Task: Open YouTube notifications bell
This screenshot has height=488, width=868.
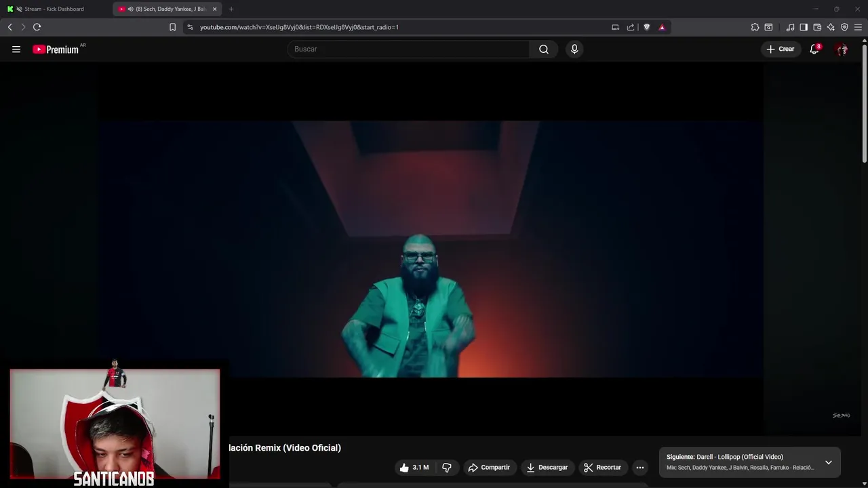Action: click(x=814, y=49)
